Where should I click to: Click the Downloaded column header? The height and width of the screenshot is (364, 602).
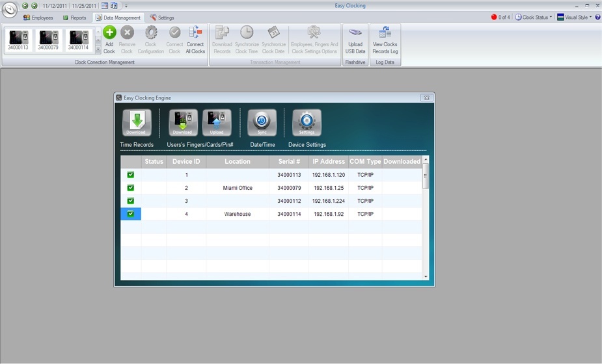(x=402, y=161)
